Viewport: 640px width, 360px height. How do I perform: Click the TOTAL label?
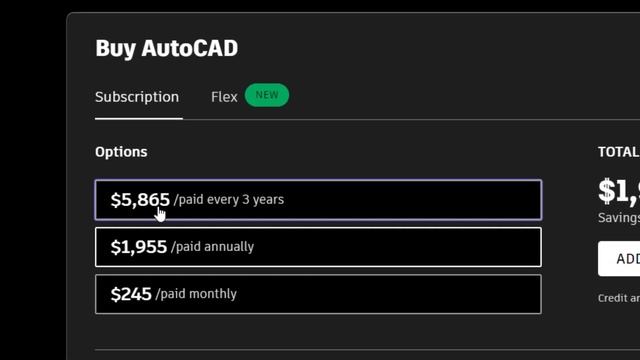pos(619,152)
